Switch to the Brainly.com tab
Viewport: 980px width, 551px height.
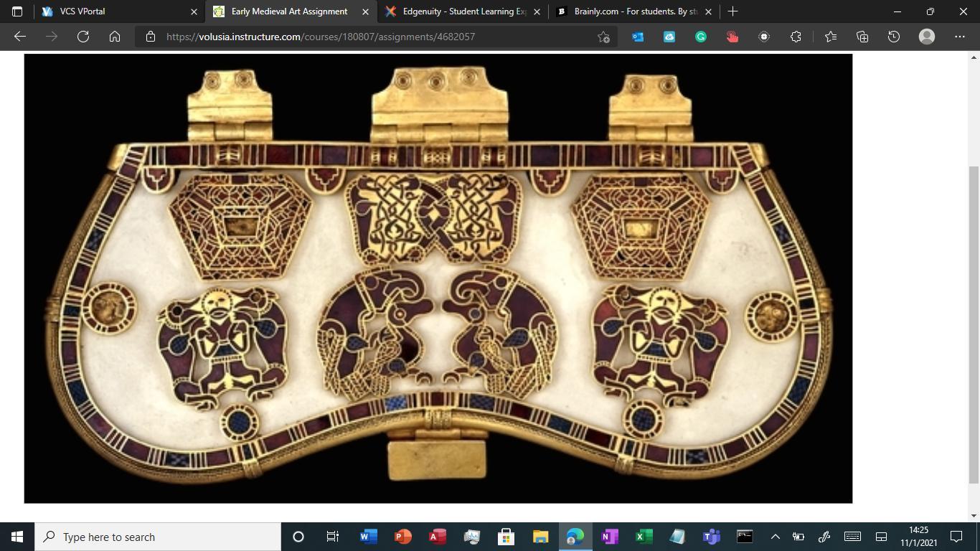pyautogui.click(x=631, y=11)
